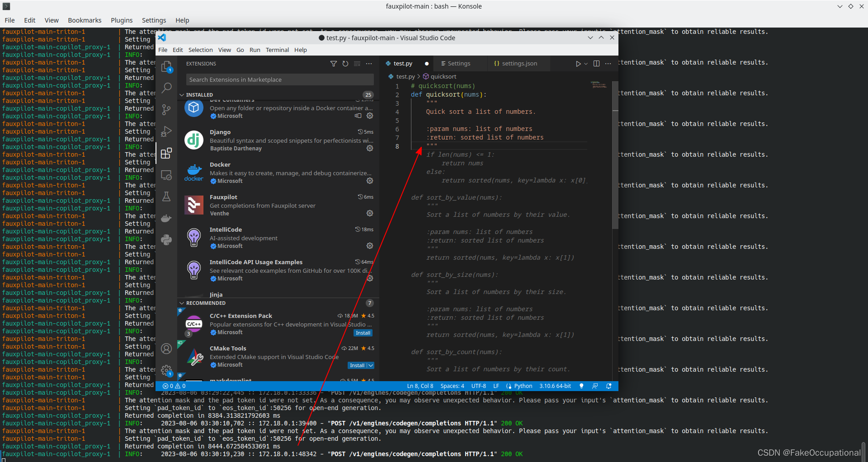868x462 pixels.
Task: Open the run button dropdown arrow
Action: click(x=586, y=64)
